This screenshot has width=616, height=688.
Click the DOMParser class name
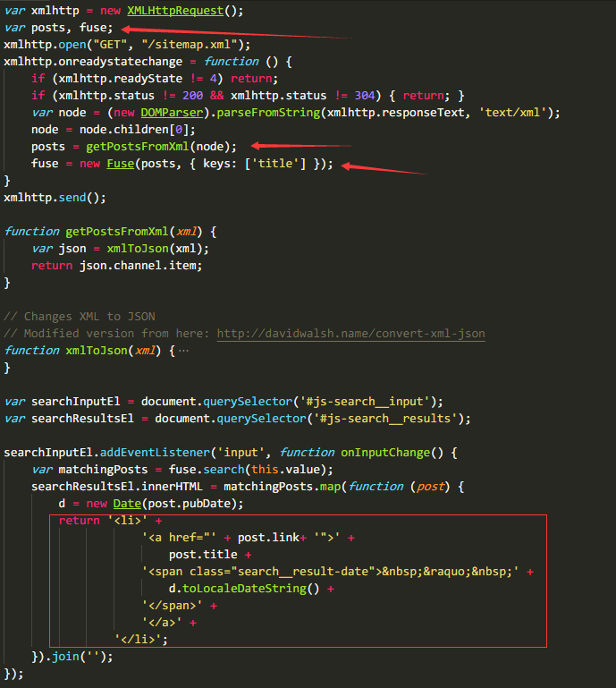pos(172,113)
